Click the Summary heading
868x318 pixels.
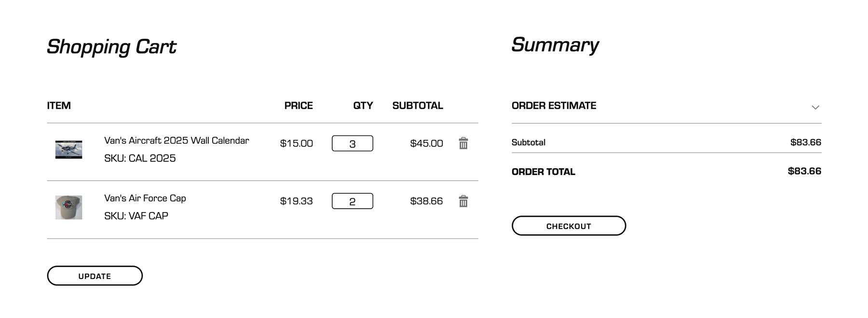556,45
